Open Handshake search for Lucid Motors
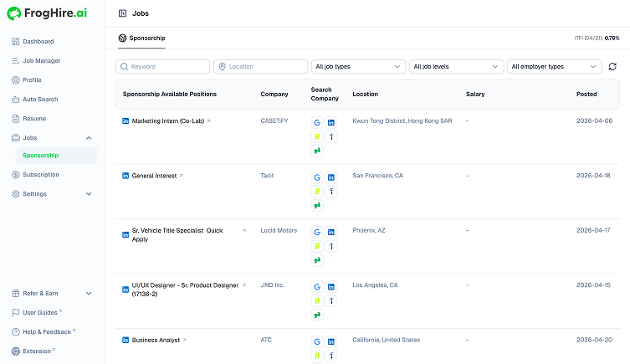Screen dimensions: 630x364 [x=317, y=246]
